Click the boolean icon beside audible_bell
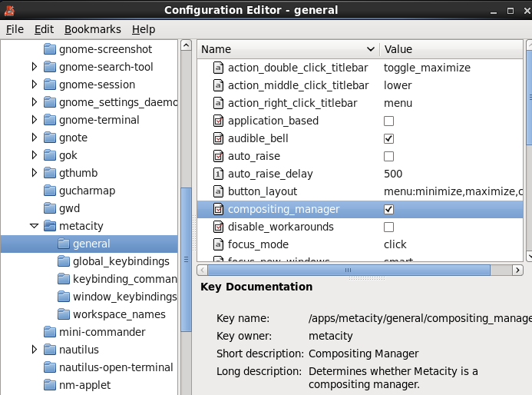 tap(219, 138)
